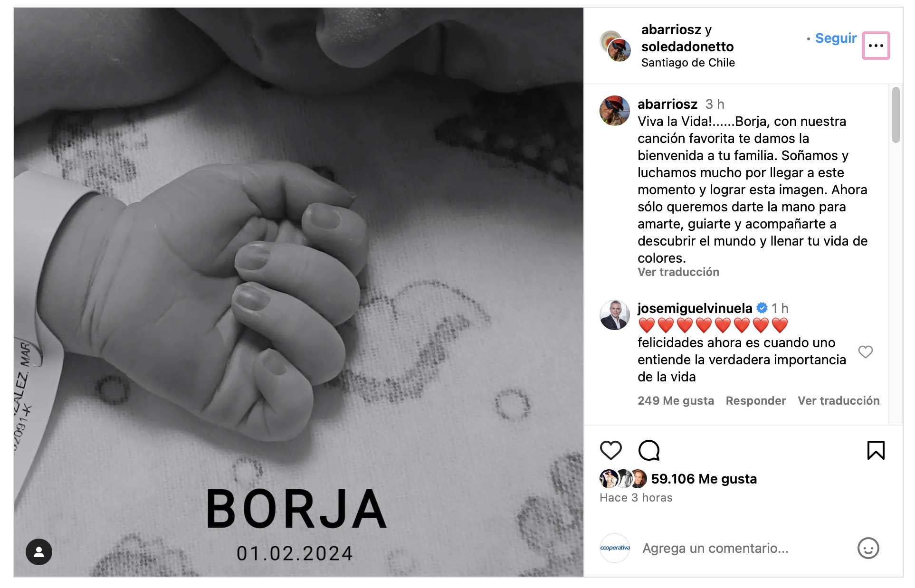
Task: View 249 Me gusta on comment
Action: tap(676, 401)
